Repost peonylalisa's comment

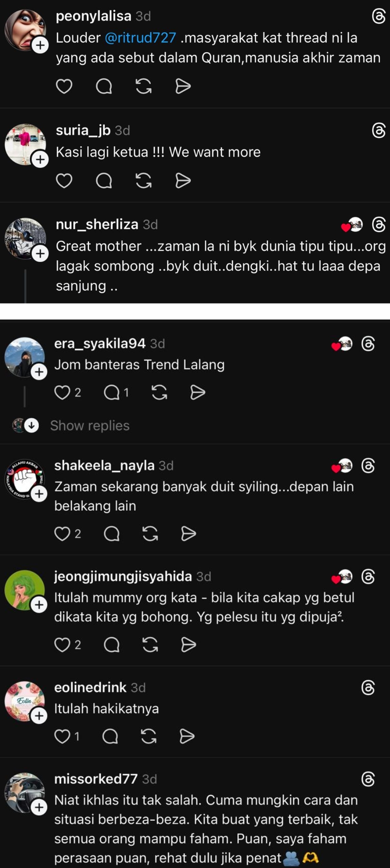pos(144,86)
